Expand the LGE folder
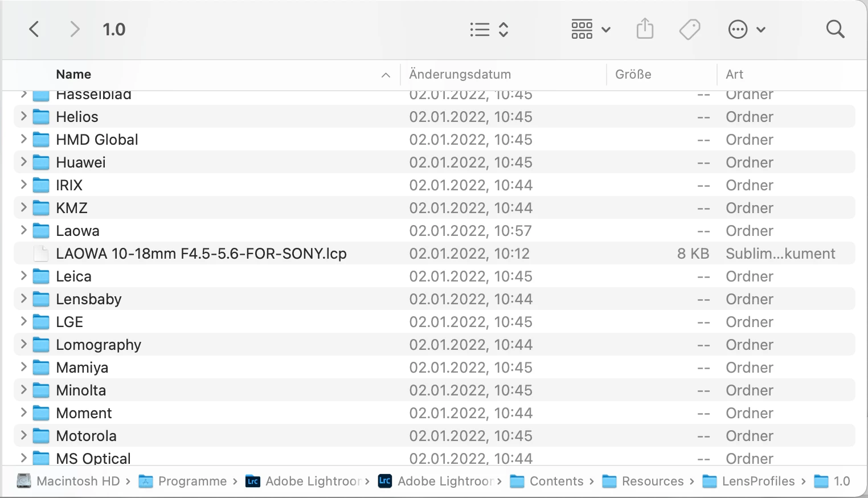The image size is (868, 498). pos(23,321)
